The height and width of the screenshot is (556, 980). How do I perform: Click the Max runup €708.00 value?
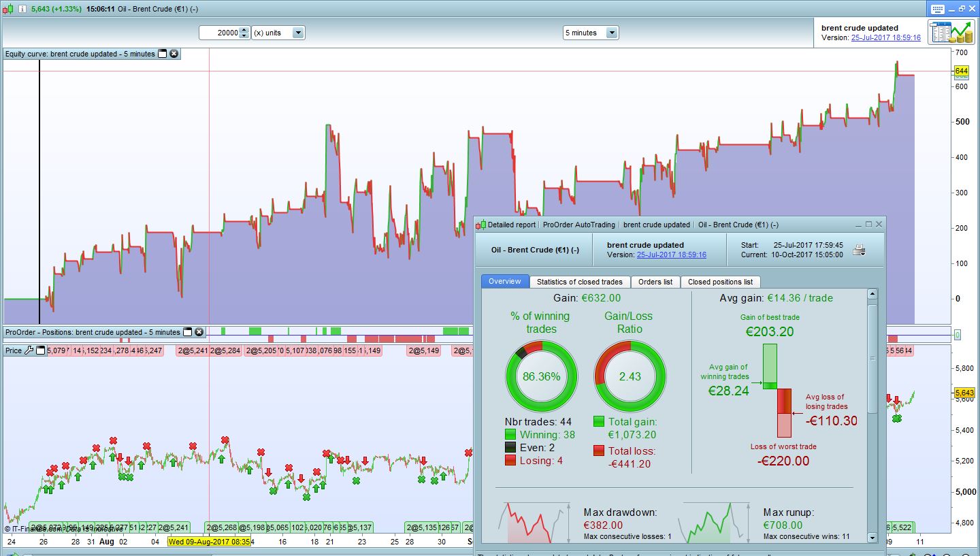click(783, 525)
